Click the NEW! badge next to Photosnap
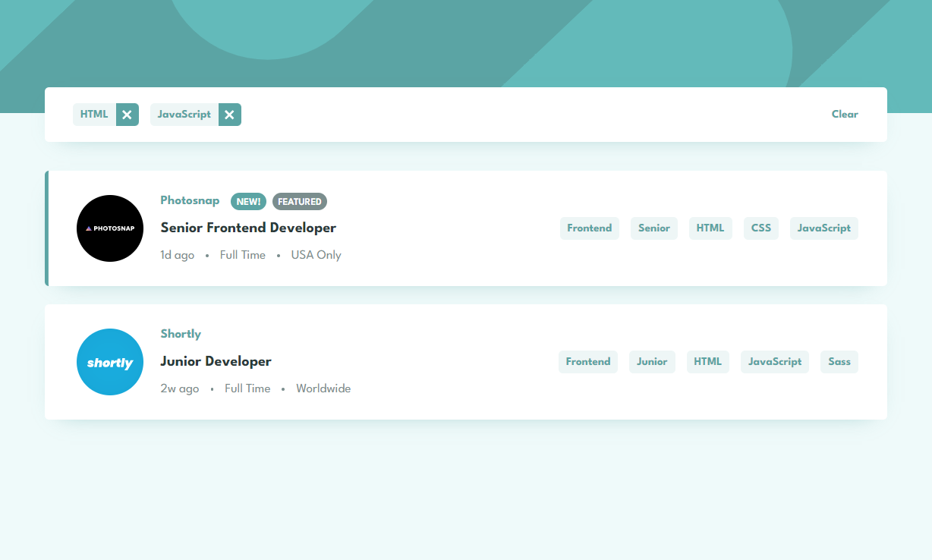Image resolution: width=932 pixels, height=560 pixels. click(248, 202)
